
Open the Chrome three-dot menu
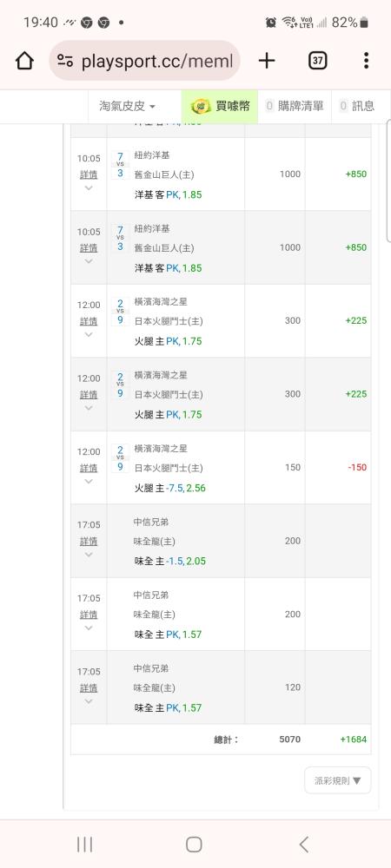tap(366, 61)
